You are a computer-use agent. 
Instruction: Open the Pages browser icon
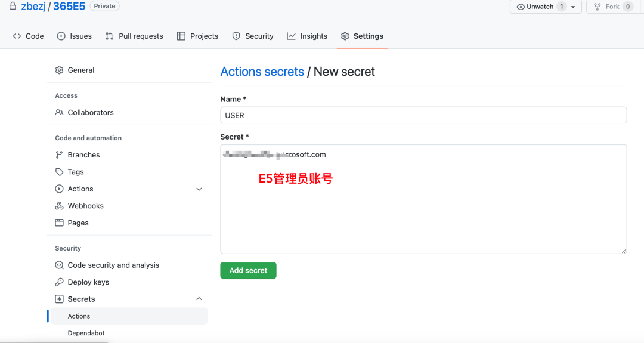[59, 223]
